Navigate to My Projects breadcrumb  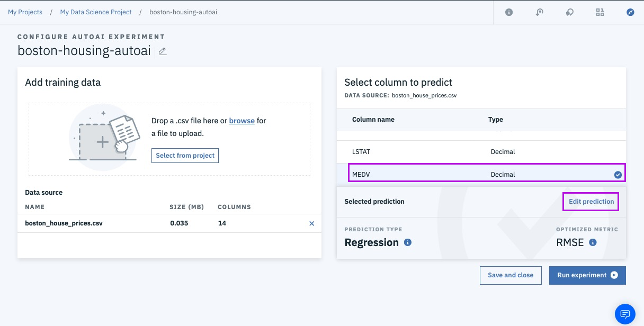[25, 12]
